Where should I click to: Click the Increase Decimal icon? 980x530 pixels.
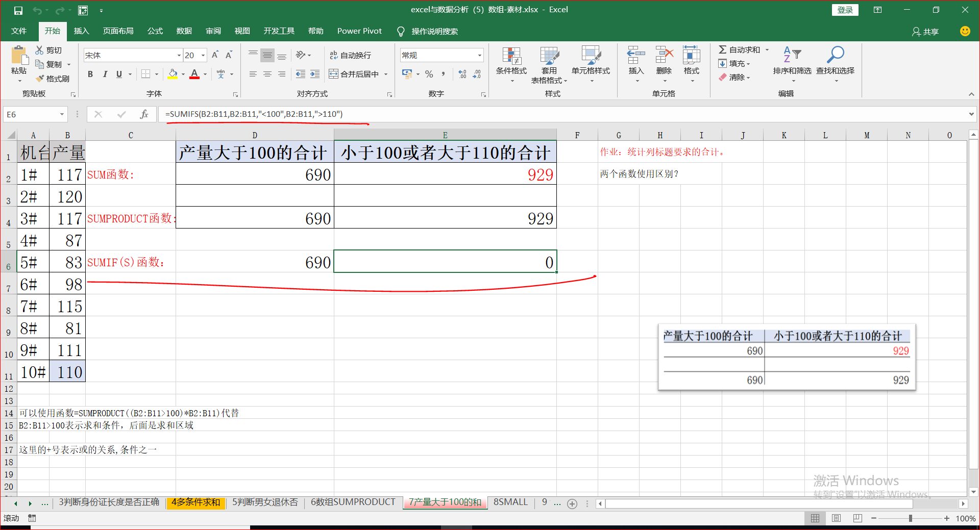click(x=462, y=74)
